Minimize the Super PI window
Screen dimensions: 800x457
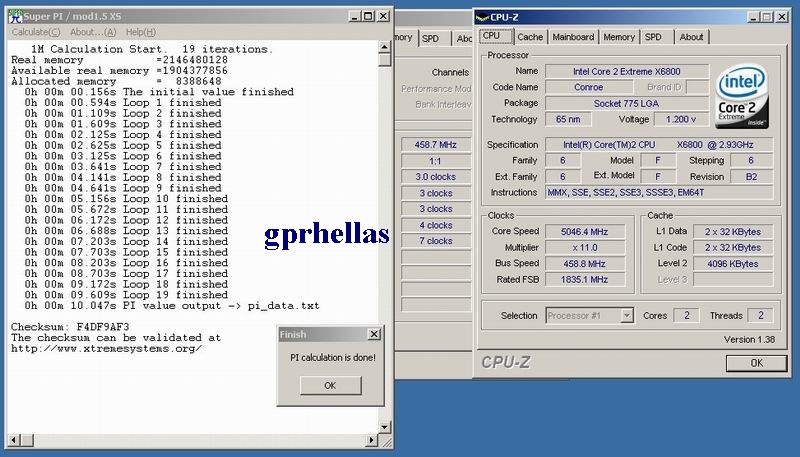tap(355, 16)
